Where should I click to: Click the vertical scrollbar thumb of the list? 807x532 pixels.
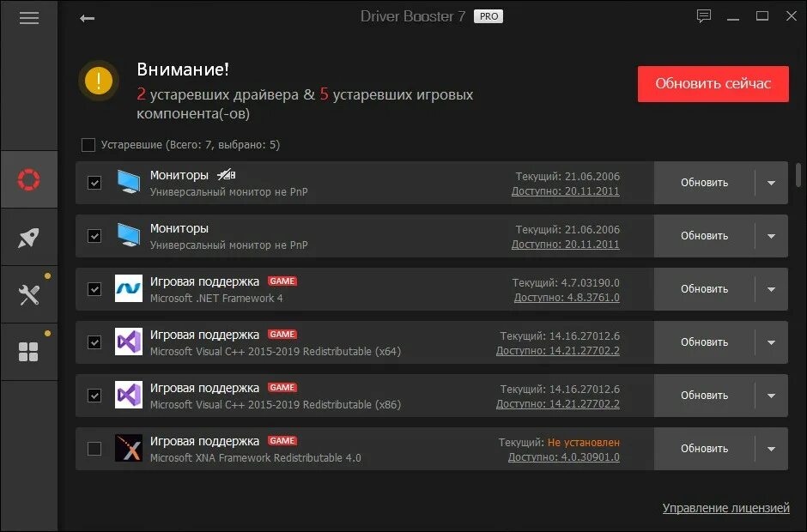point(798,175)
